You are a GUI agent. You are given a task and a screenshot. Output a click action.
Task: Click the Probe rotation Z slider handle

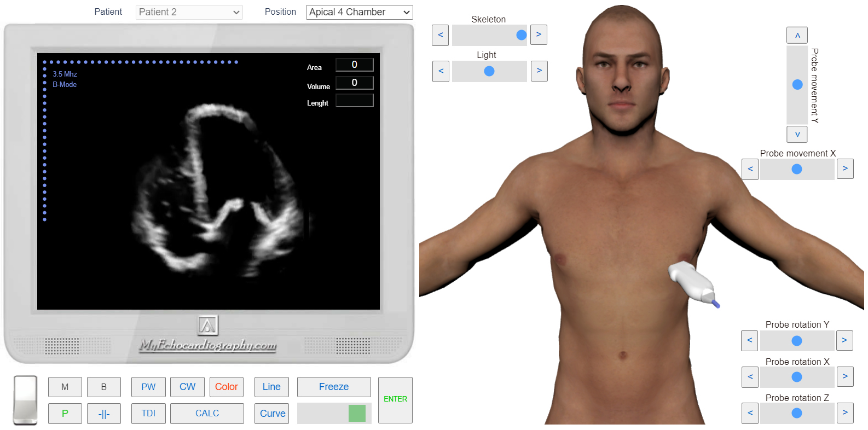(797, 413)
